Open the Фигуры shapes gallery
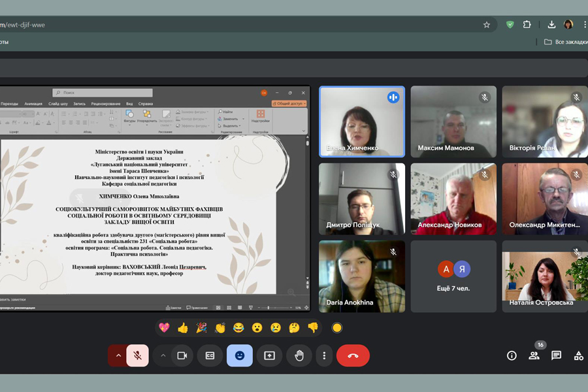 click(130, 117)
